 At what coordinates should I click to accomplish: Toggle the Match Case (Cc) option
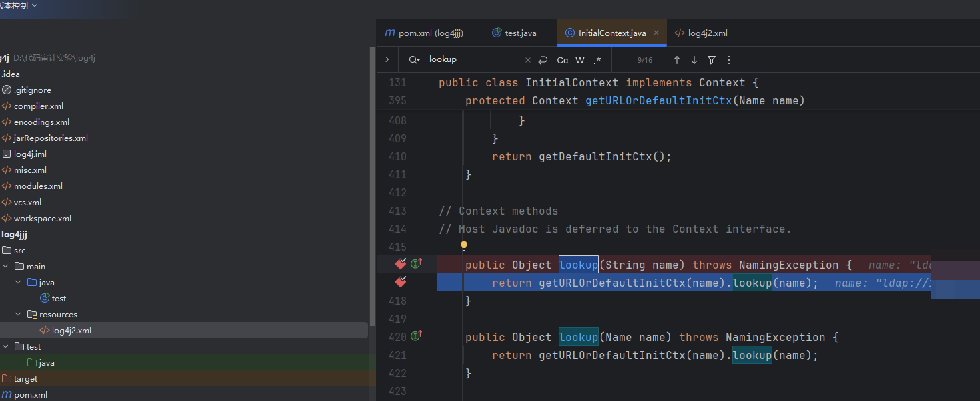(562, 60)
